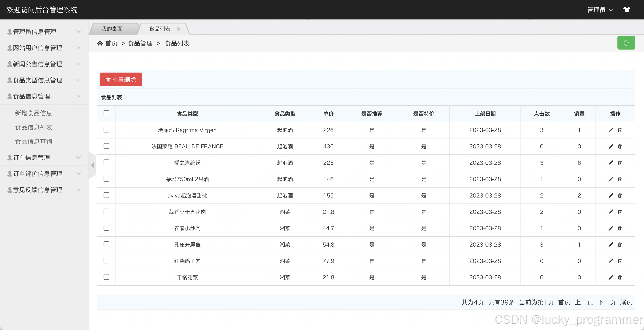Viewport: 644px width, 330px height.
Task: Check the 法国荣耀 BEAU DE FRANCE checkbox
Action: tap(106, 146)
